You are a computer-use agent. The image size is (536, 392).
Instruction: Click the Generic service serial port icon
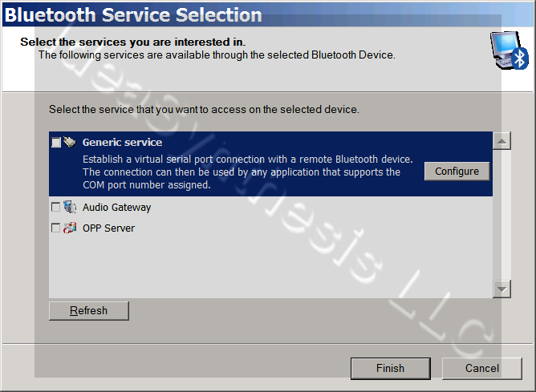pyautogui.click(x=69, y=143)
